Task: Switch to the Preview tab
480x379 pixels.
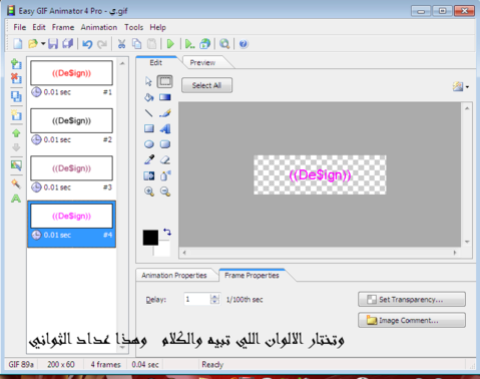Action: pos(202,63)
